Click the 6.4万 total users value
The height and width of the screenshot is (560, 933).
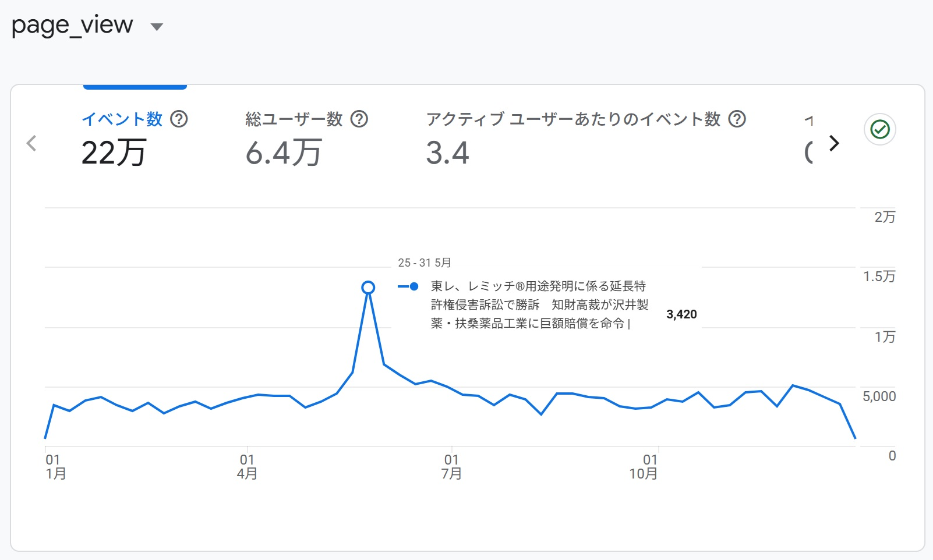point(284,153)
